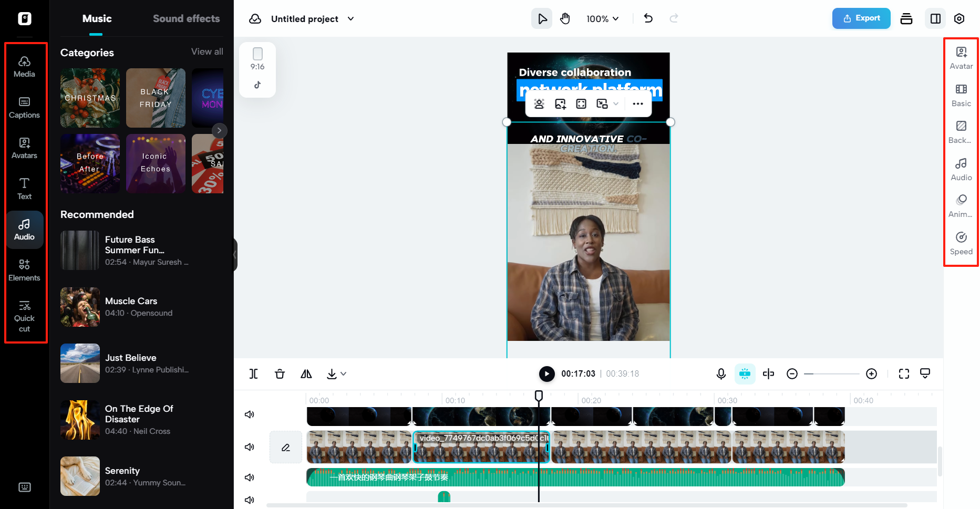Open the export download options chevron

point(344,373)
